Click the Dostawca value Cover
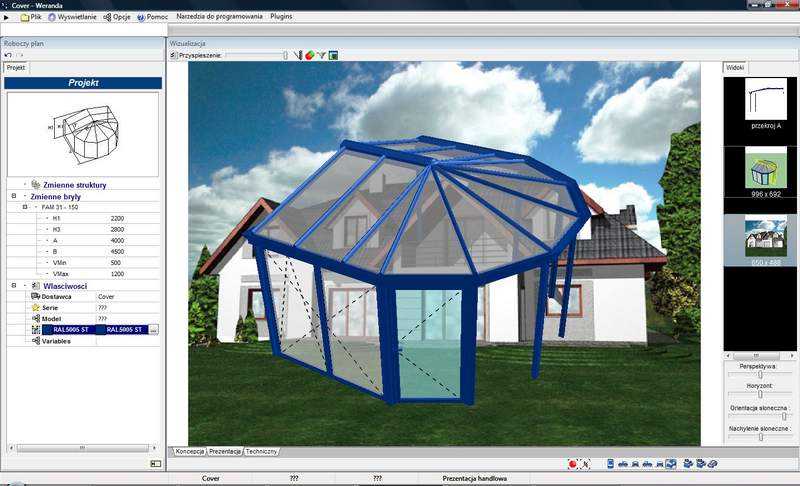The image size is (800, 486). (x=106, y=296)
